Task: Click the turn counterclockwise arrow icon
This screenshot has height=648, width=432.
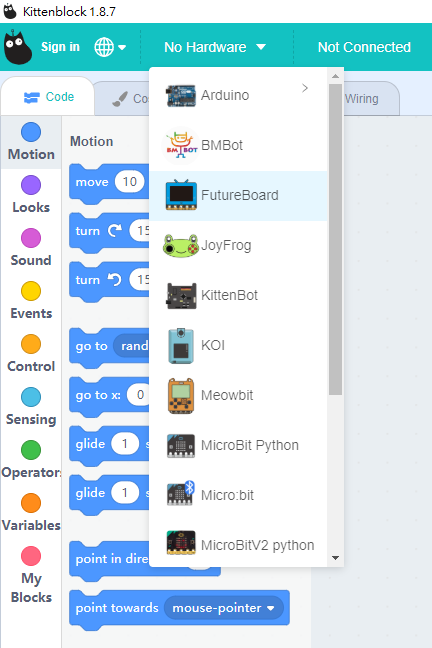Action: pyautogui.click(x=115, y=280)
